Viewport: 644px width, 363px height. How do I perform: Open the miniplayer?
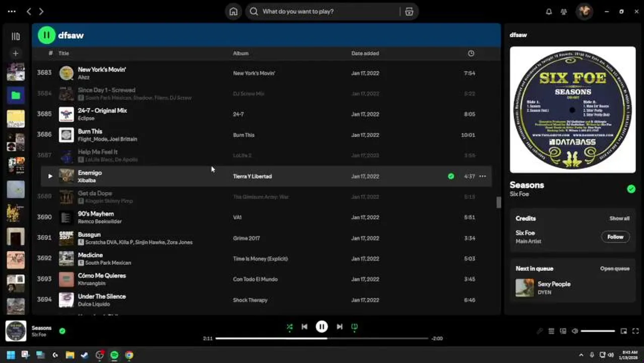624,331
